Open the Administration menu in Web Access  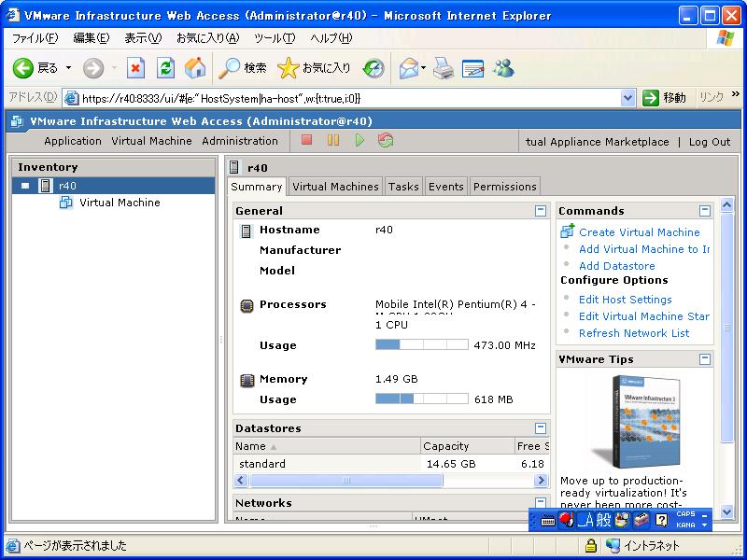[x=240, y=141]
